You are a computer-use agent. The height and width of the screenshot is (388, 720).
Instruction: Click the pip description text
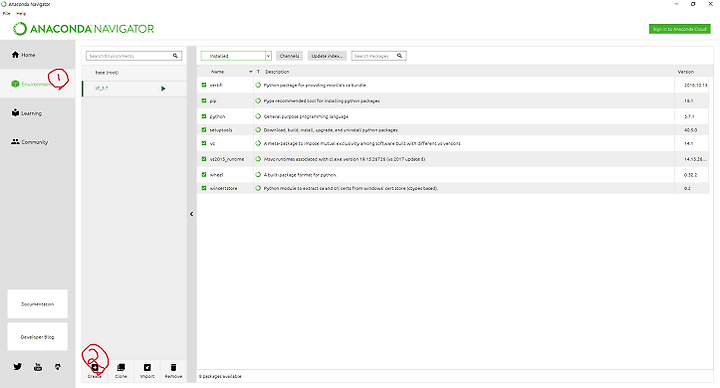click(321, 101)
